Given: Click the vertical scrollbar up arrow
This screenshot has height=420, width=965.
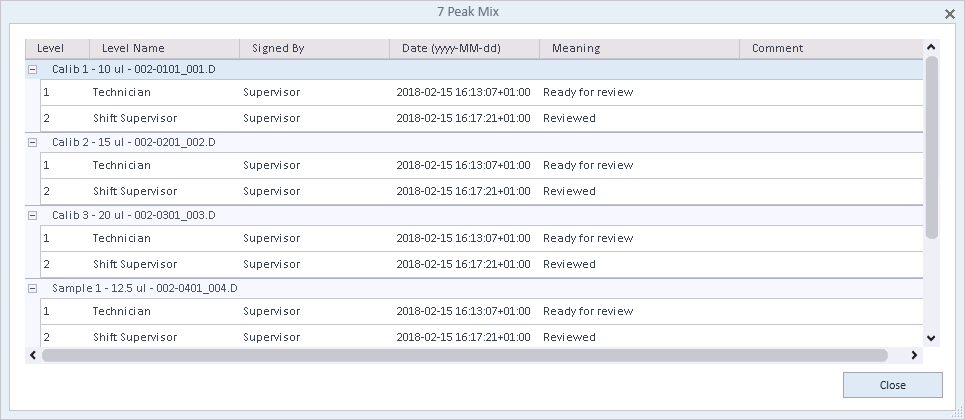Looking at the screenshot, I should [931, 47].
